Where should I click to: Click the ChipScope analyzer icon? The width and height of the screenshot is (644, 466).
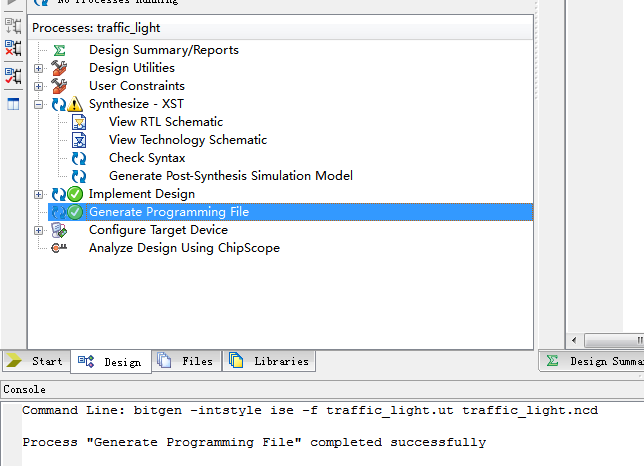tap(59, 248)
